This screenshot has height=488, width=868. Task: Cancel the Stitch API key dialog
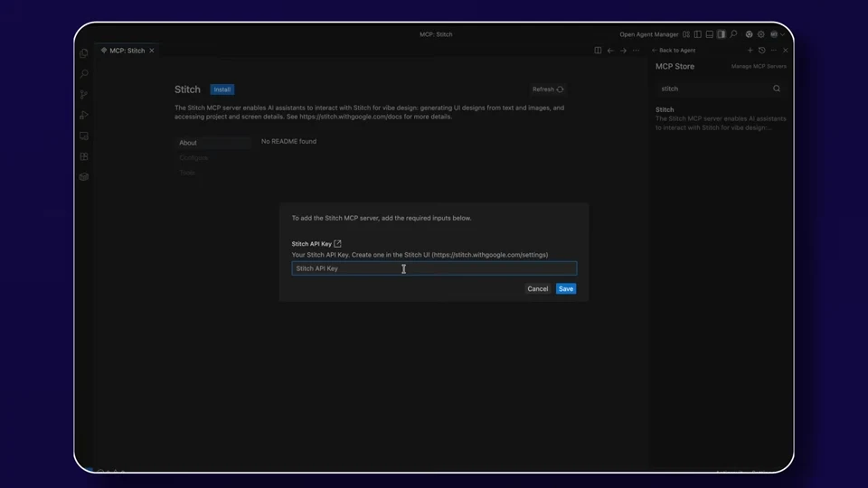pos(537,289)
